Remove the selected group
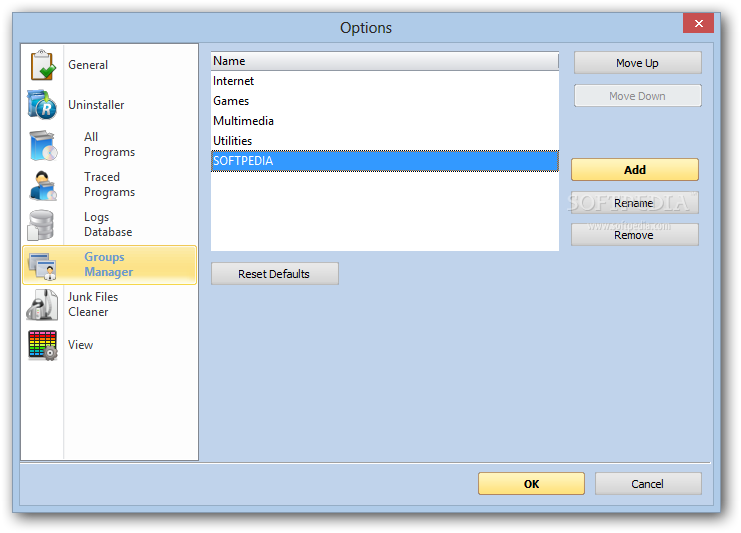Viewport: 741px width, 533px height. coord(635,235)
